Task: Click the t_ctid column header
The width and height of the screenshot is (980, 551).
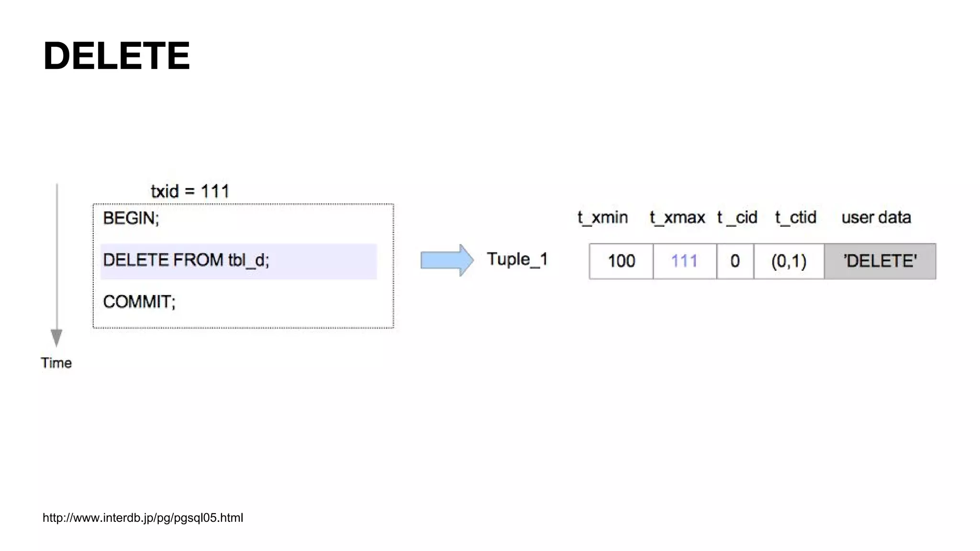Action: (796, 218)
